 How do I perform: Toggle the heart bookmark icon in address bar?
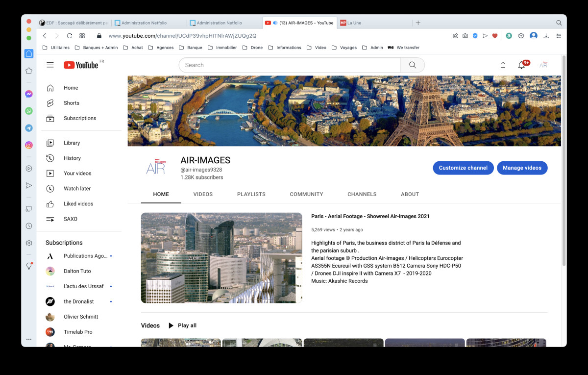[x=495, y=36]
